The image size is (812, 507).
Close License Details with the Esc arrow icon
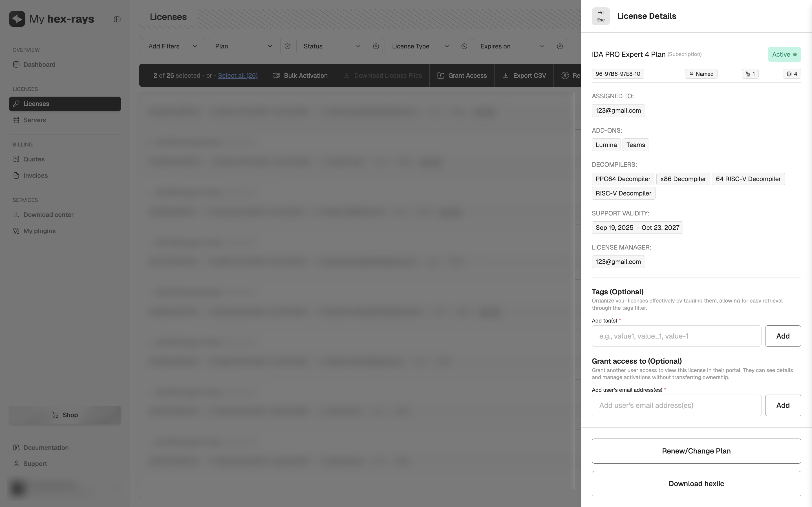tap(600, 16)
